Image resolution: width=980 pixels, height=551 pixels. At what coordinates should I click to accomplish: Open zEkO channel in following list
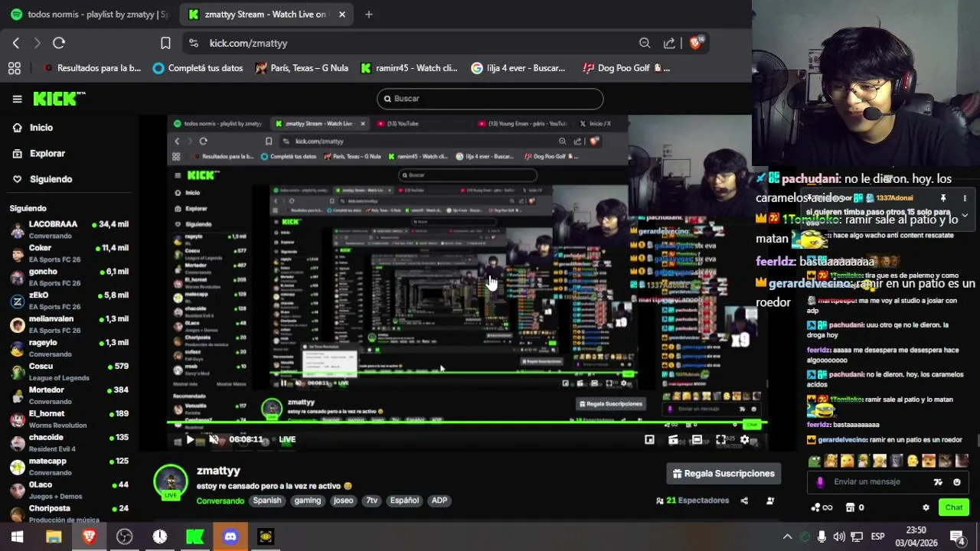point(69,302)
